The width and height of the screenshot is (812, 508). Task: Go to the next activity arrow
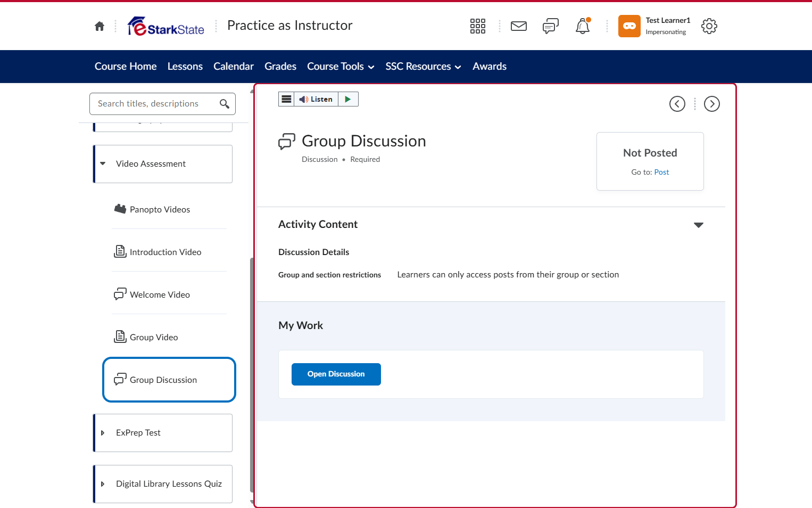pyautogui.click(x=712, y=104)
